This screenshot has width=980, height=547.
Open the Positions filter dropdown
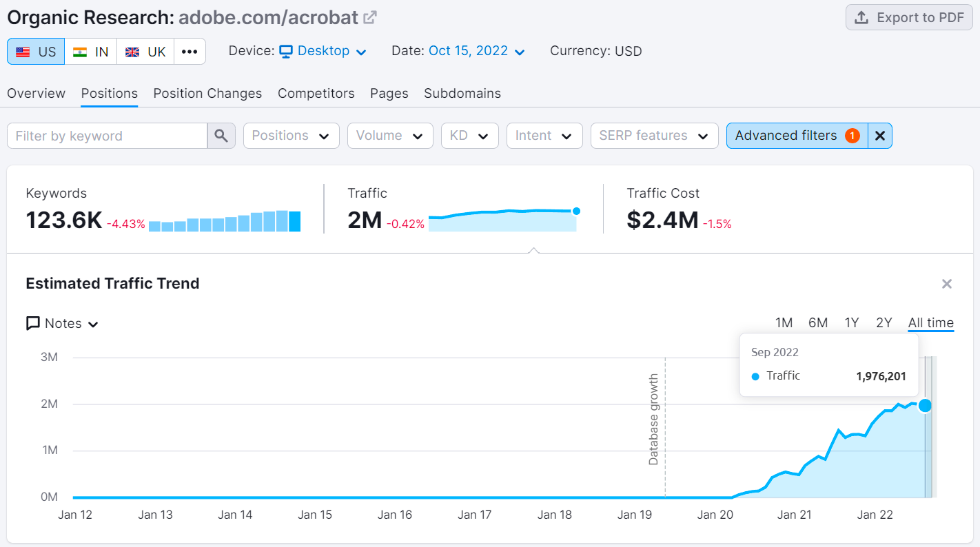tap(291, 135)
